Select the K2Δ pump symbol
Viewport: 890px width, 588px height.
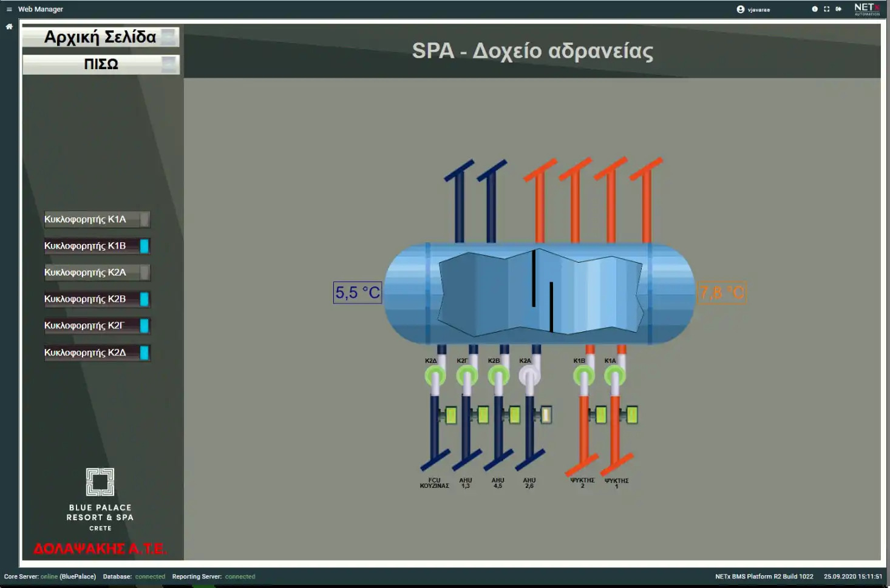[x=435, y=376]
